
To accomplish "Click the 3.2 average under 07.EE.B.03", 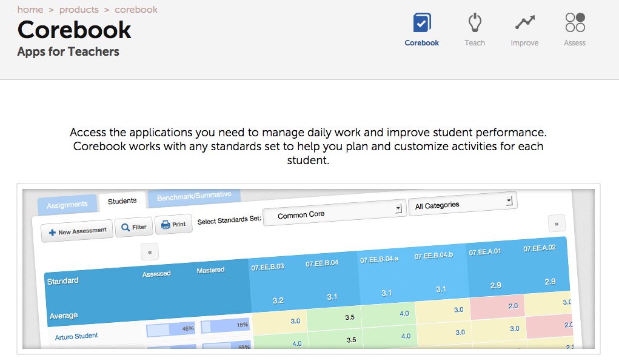I will coord(278,300).
